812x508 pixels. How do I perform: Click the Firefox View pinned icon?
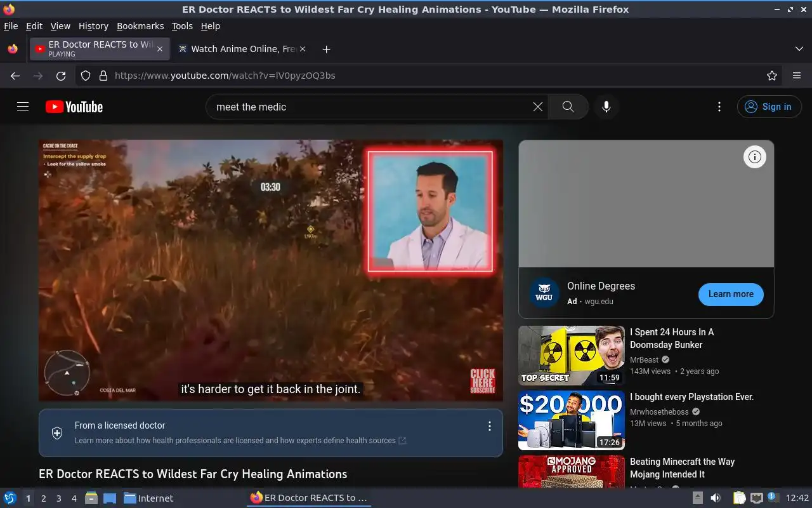(13, 49)
